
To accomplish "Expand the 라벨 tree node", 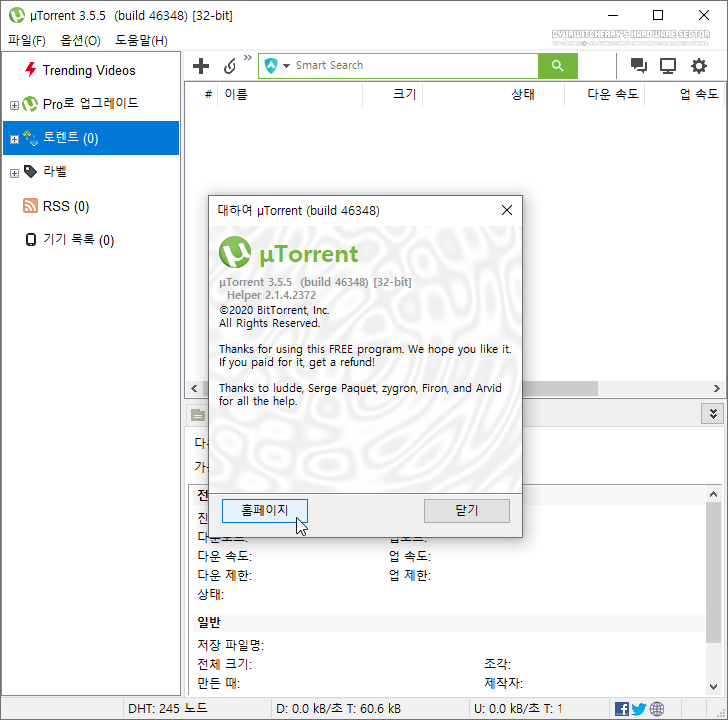I will tap(14, 173).
